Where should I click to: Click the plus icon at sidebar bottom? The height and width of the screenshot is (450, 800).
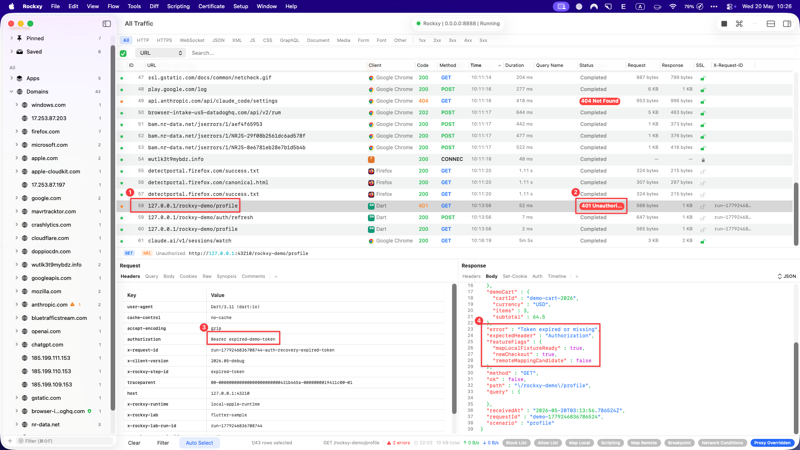[x=10, y=441]
